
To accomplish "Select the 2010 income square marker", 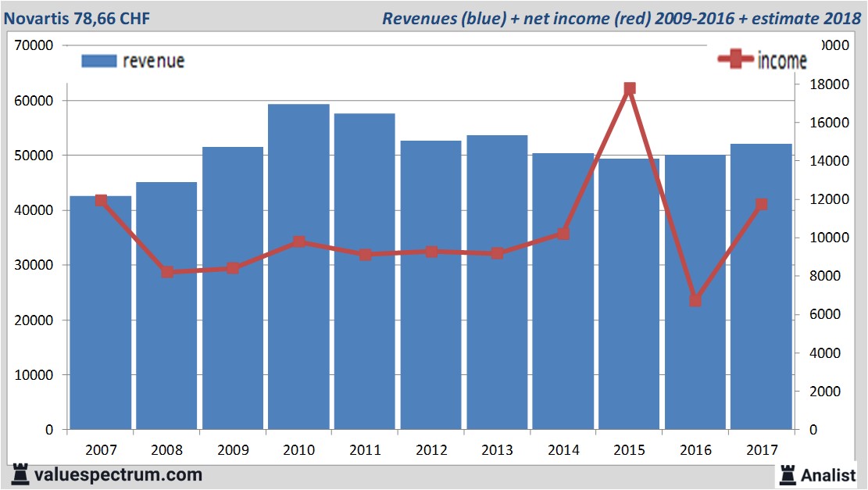I will (299, 241).
